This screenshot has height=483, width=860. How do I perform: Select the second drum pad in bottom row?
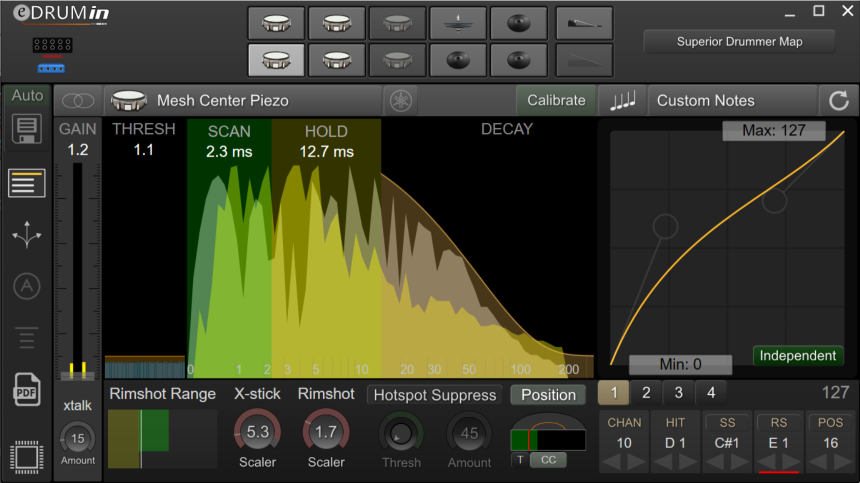[x=336, y=60]
